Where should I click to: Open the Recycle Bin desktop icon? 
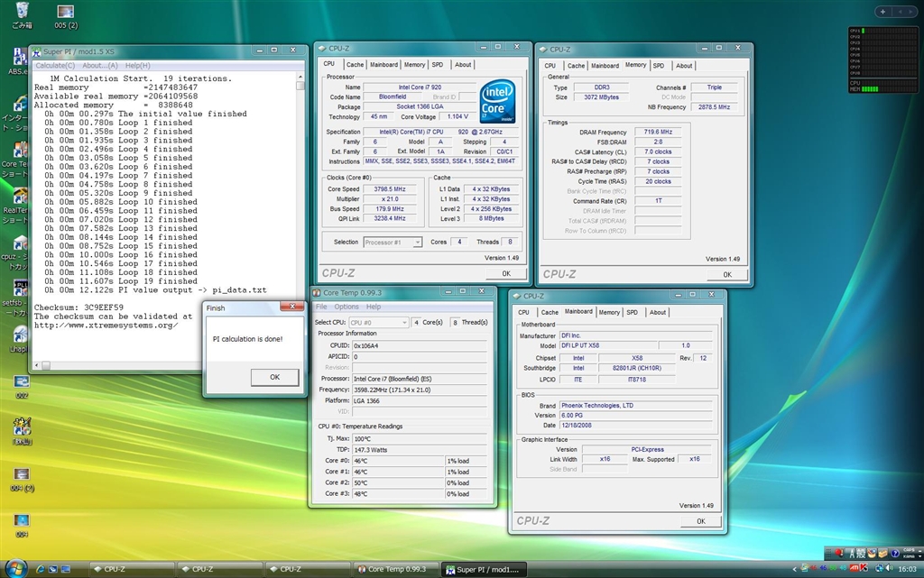tap(23, 12)
